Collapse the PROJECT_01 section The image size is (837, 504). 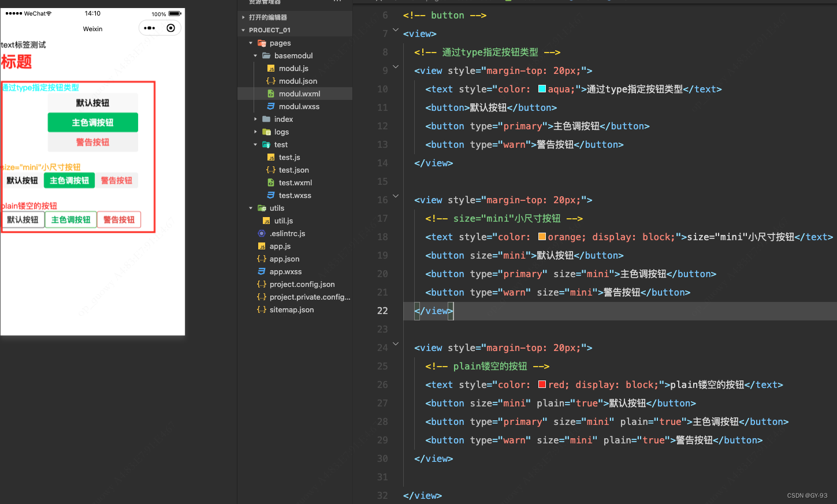(243, 30)
